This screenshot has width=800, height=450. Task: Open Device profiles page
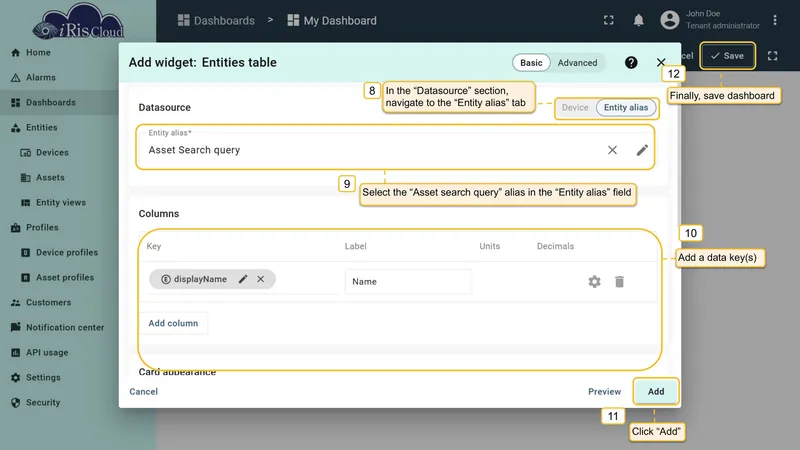[67, 253]
